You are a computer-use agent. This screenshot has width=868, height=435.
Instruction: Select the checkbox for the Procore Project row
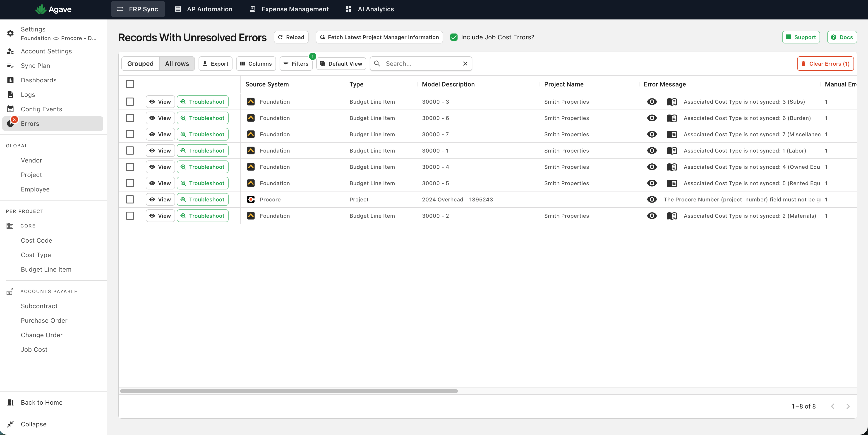coord(130,199)
